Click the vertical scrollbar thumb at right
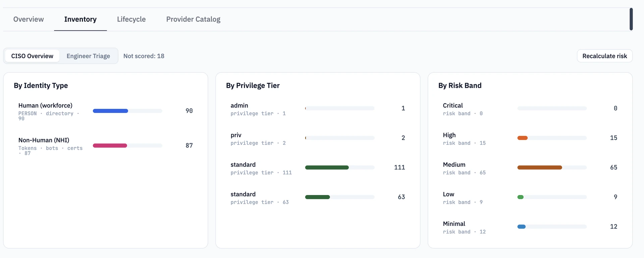The width and height of the screenshot is (644, 258). coord(631,19)
